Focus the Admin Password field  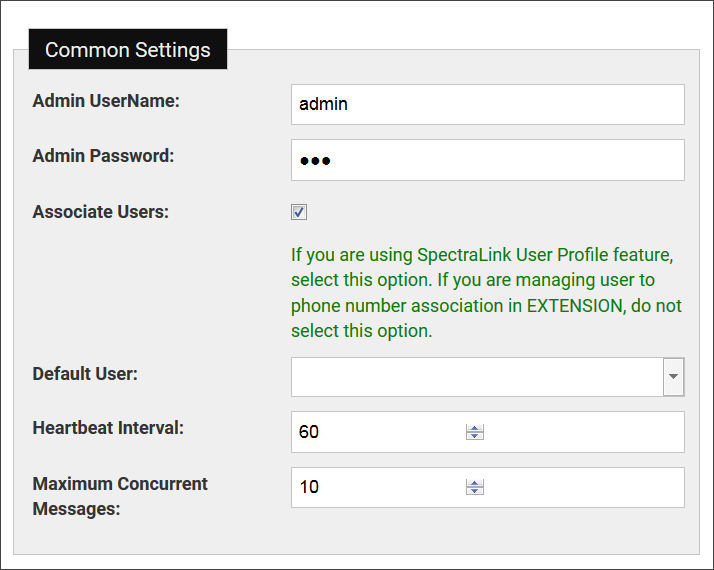487,160
